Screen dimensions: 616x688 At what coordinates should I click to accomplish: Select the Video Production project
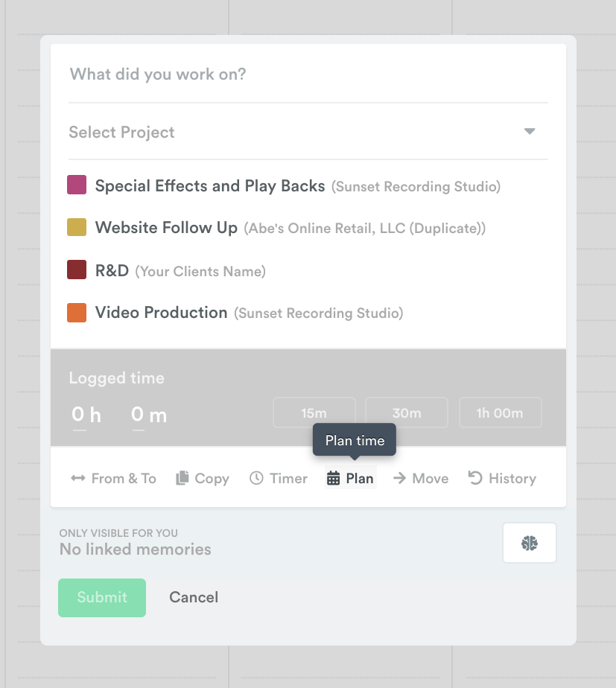tap(161, 313)
